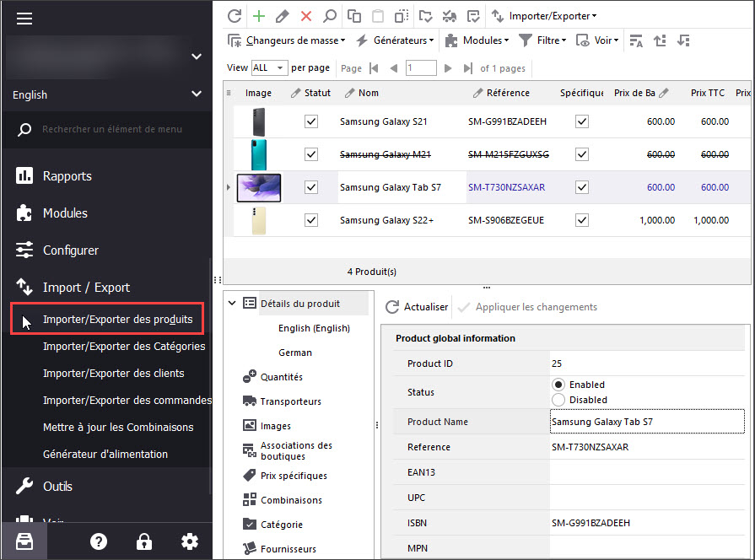Viewport: 755px width, 560px height.
Task: Click the Product Name text field
Action: [647, 422]
